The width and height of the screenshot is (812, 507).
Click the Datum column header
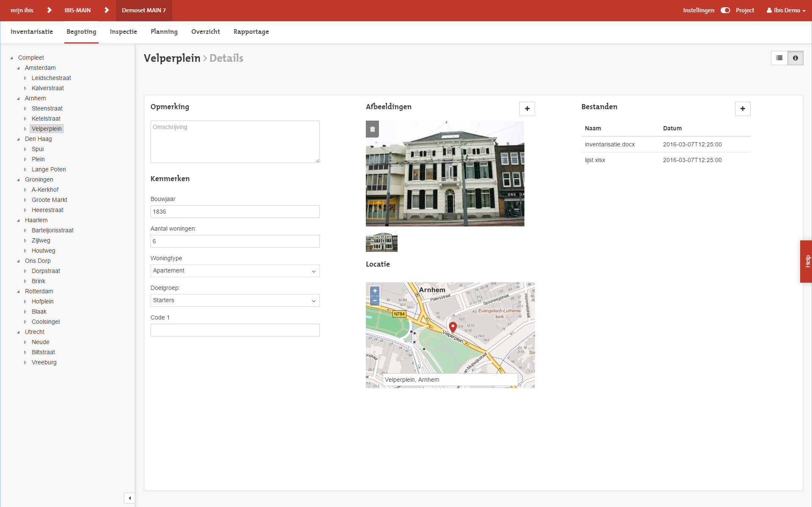pos(672,128)
